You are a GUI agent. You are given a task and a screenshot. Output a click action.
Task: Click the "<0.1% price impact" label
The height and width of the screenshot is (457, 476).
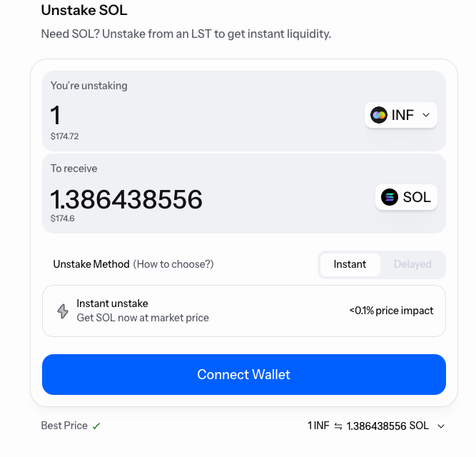(391, 311)
